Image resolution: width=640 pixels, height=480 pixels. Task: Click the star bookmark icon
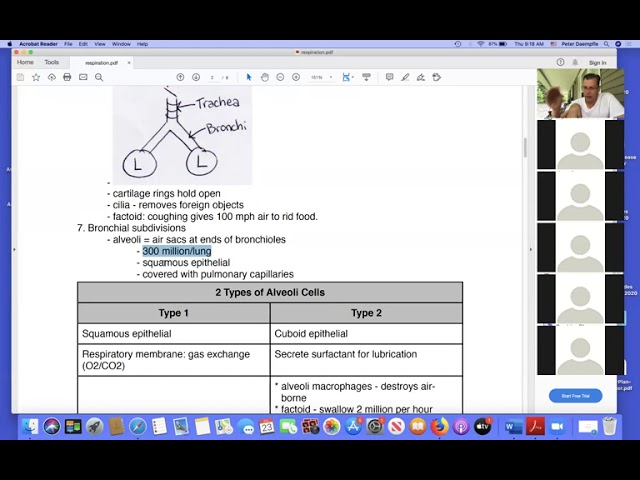coord(36,77)
